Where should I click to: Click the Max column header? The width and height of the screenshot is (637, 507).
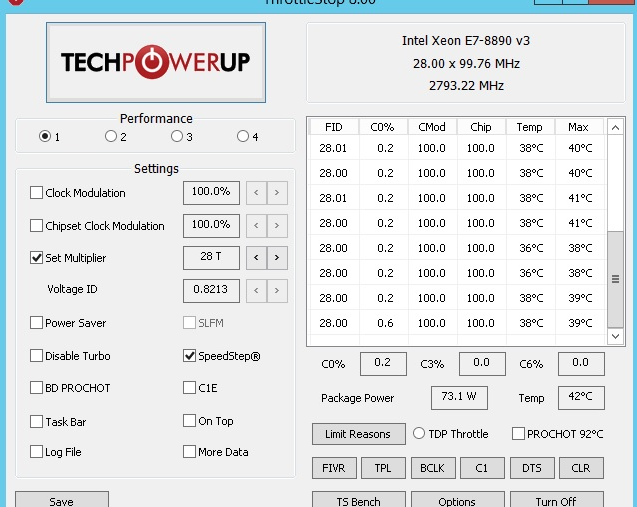(578, 127)
